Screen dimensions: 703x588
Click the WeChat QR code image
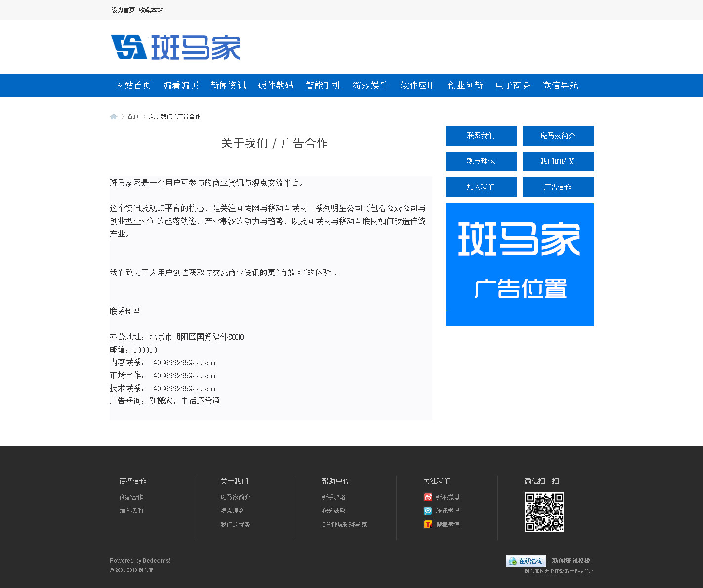[x=544, y=512]
